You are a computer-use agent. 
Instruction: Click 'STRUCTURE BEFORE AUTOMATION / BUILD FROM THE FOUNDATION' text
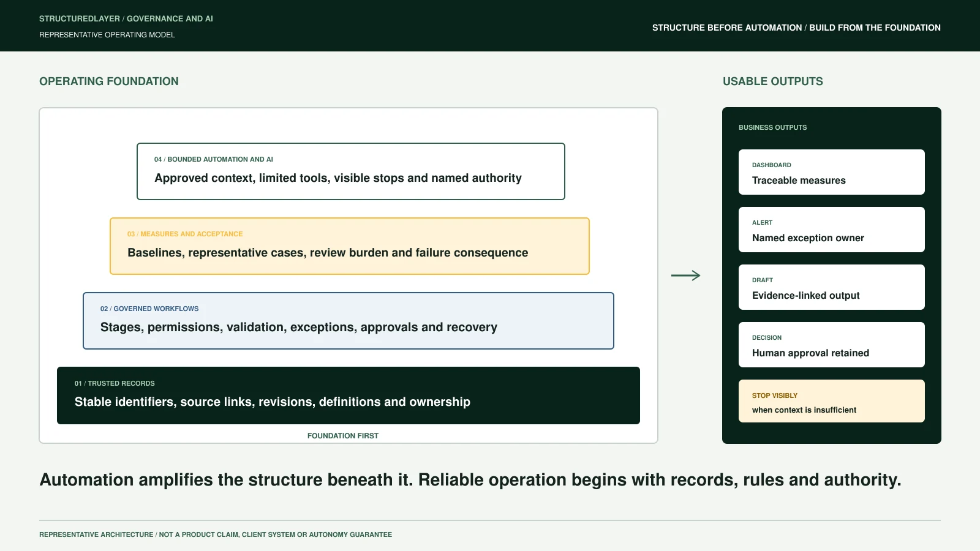(796, 28)
